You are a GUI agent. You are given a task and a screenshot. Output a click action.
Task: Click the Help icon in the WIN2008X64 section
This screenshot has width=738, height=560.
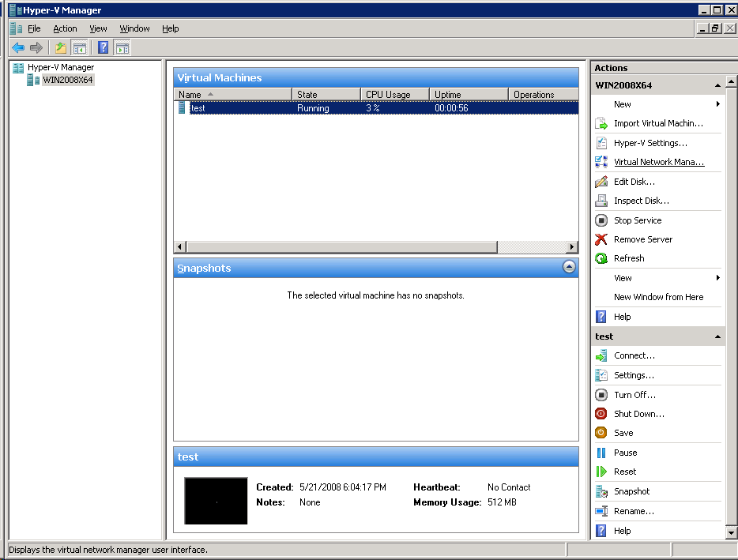click(601, 317)
